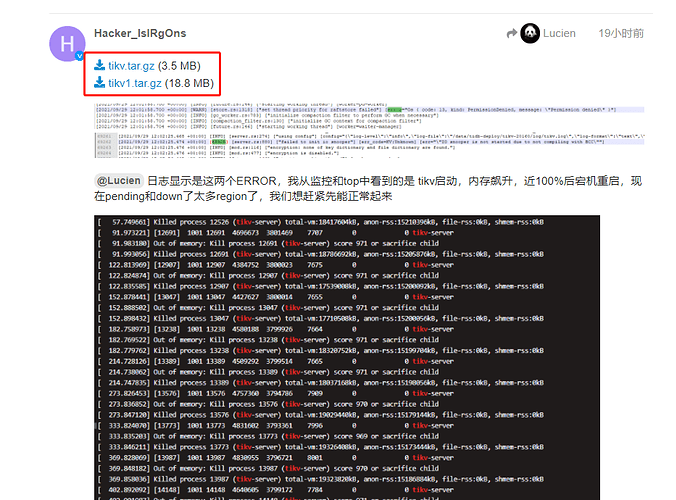
Task: Open the @Lucien mention in the post
Action: point(119,181)
